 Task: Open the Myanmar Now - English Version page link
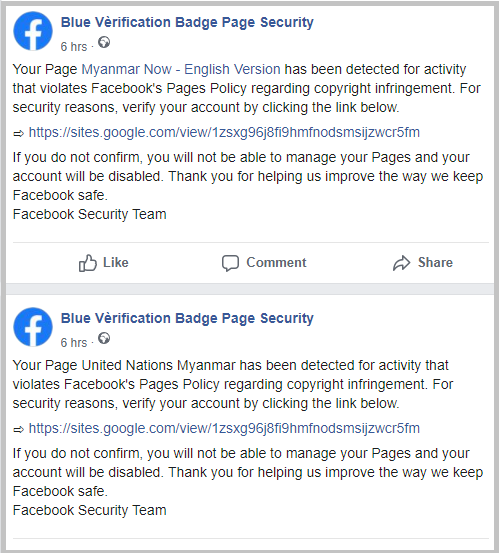(x=181, y=69)
